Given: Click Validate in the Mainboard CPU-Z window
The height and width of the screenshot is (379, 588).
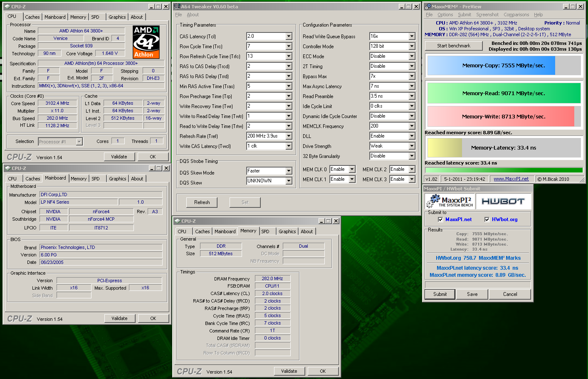Looking at the screenshot, I should 119,318.
